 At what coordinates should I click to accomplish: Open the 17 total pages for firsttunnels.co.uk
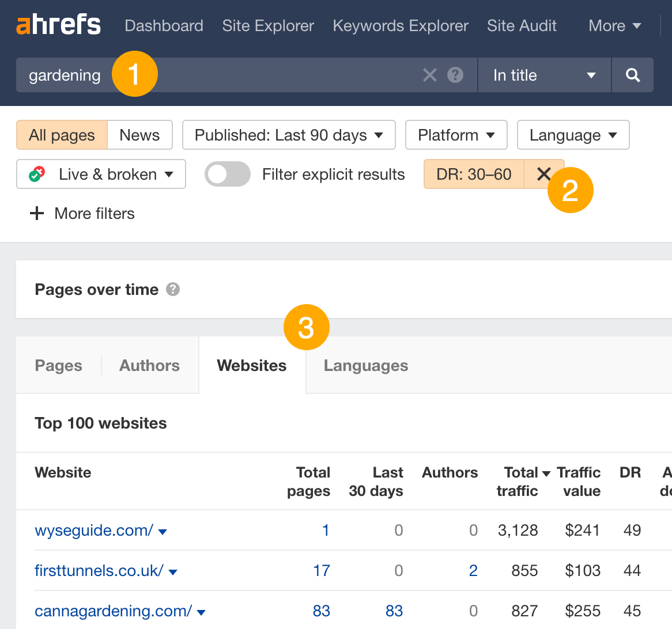tap(322, 571)
